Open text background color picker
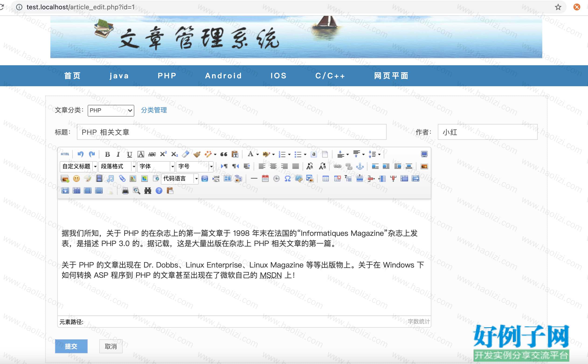Image resolution: width=588 pixels, height=364 pixels. click(x=273, y=154)
